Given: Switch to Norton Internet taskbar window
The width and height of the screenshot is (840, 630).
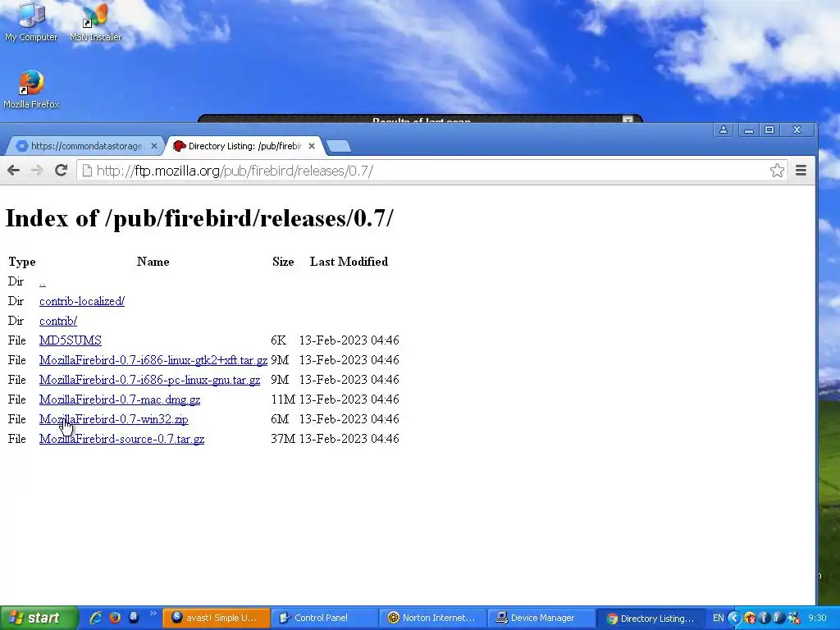Looking at the screenshot, I should (x=432, y=618).
